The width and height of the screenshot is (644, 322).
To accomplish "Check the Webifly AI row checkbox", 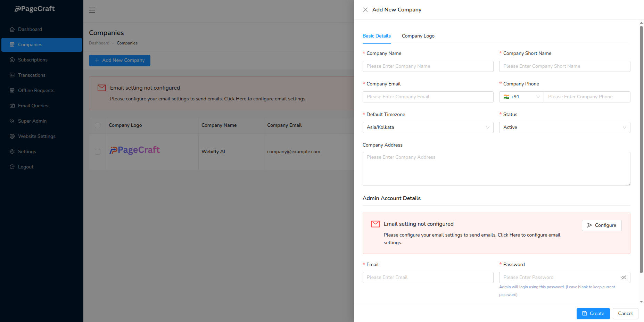I will [x=98, y=152].
